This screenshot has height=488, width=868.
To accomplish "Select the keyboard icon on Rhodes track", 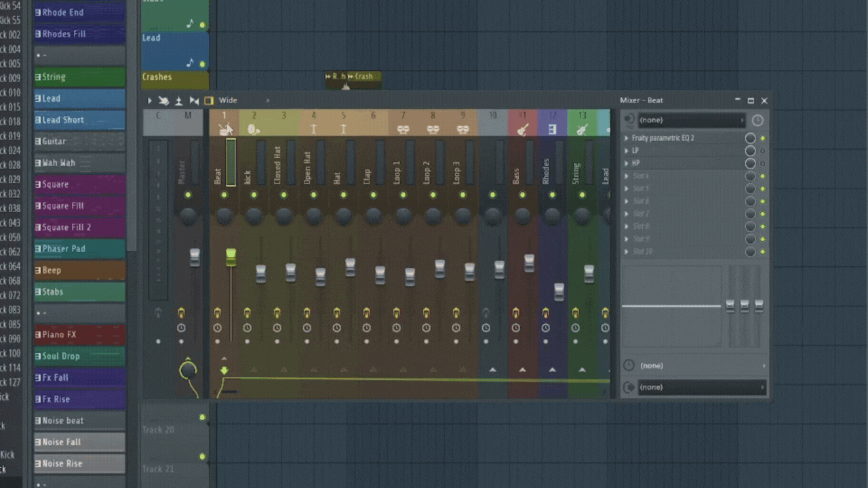I will pyautogui.click(x=552, y=129).
